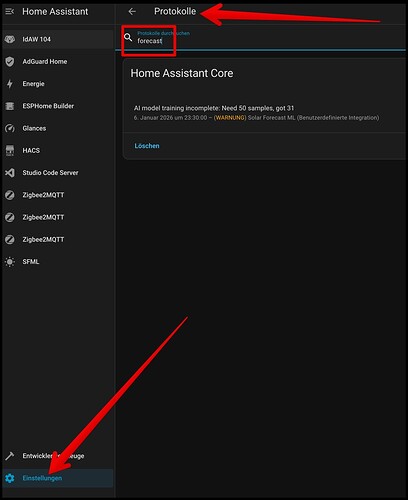
Task: Click the Löschen button
Action: pyautogui.click(x=147, y=146)
